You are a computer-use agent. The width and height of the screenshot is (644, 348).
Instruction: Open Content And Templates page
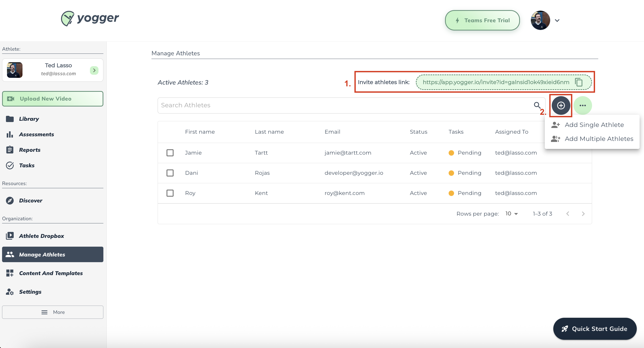pos(51,273)
